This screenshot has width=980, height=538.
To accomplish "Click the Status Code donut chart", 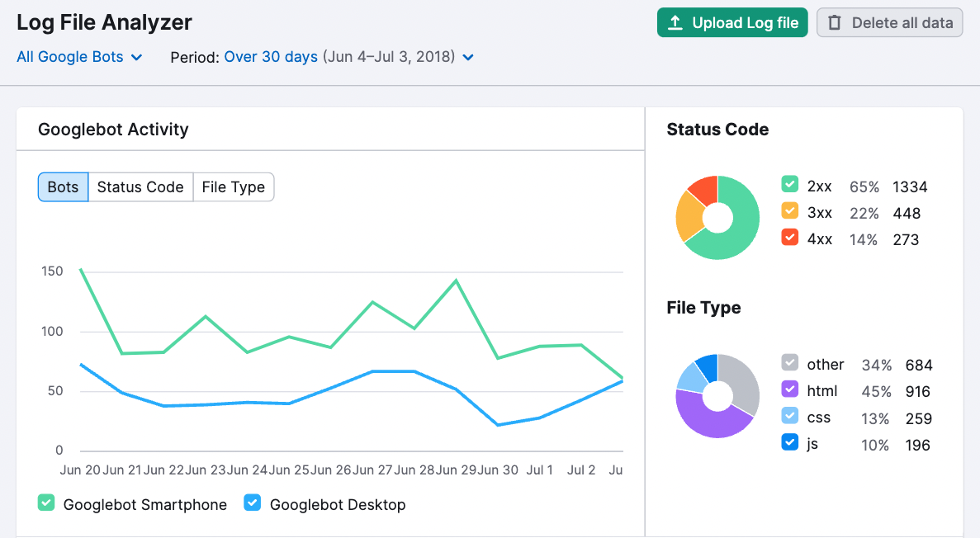I will click(717, 216).
